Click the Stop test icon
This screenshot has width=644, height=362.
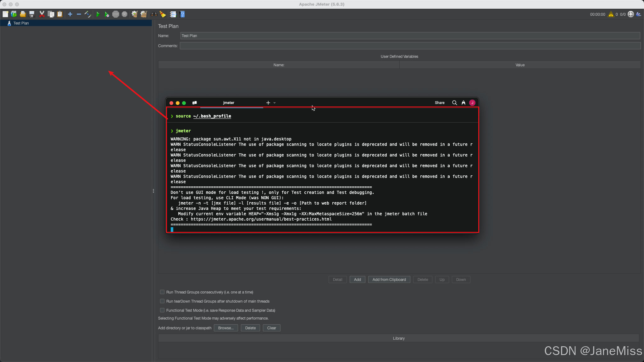point(116,14)
